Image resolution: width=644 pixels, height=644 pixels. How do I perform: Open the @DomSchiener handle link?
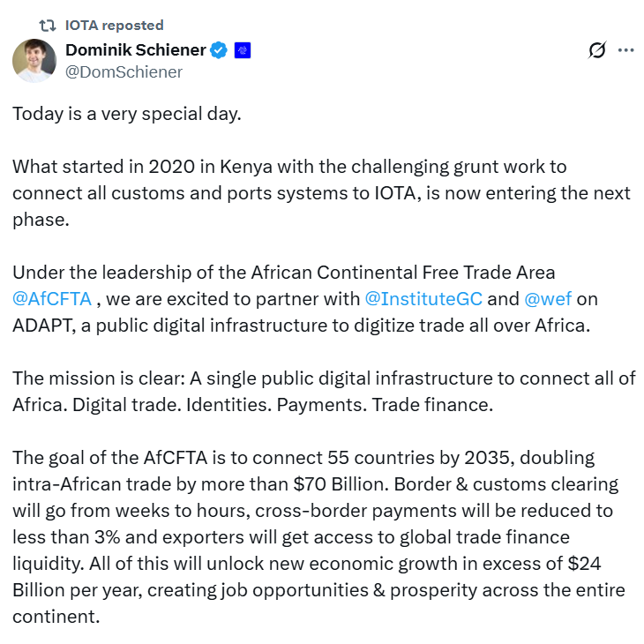click(124, 72)
